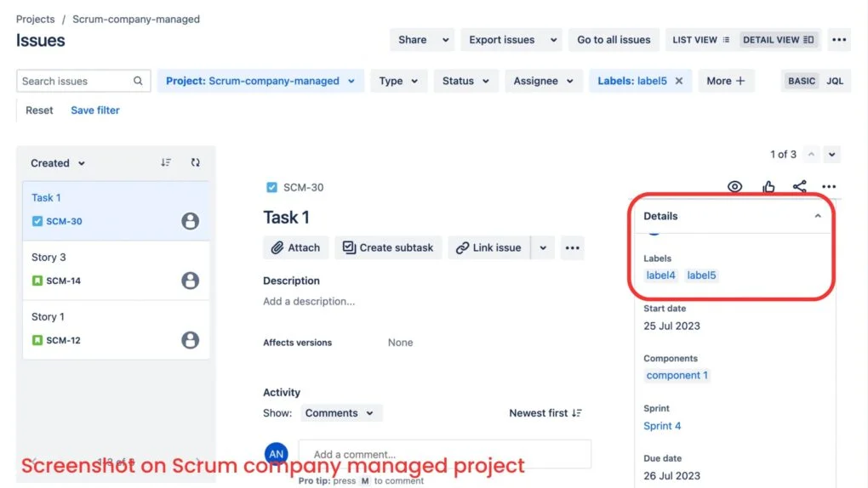Click Create subtask button

tap(388, 248)
